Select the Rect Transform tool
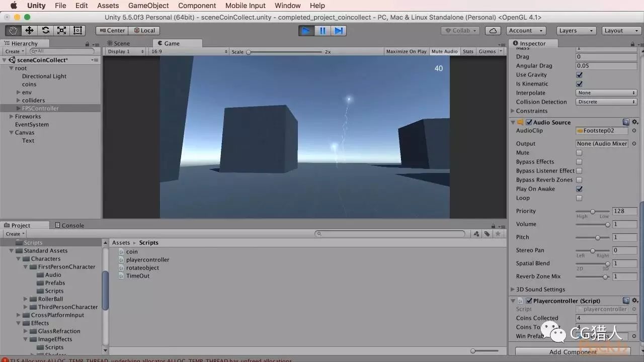The height and width of the screenshot is (362, 644). pyautogui.click(x=77, y=30)
